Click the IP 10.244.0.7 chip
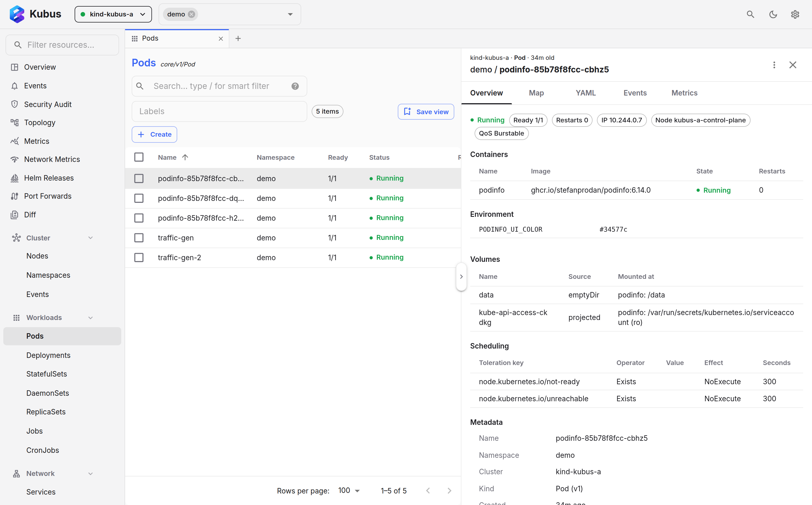Viewport: 812px width, 505px height. (x=621, y=120)
